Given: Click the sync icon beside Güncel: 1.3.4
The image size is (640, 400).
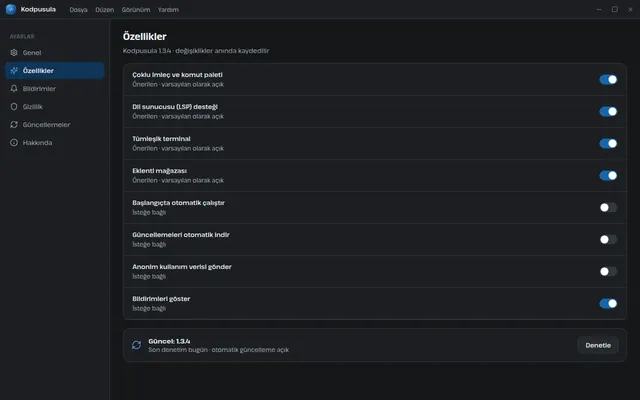Looking at the screenshot, I should (137, 345).
